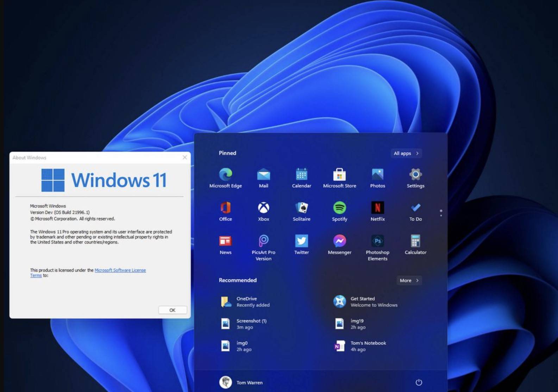Launch Messenger
The height and width of the screenshot is (392, 558).
click(339, 245)
